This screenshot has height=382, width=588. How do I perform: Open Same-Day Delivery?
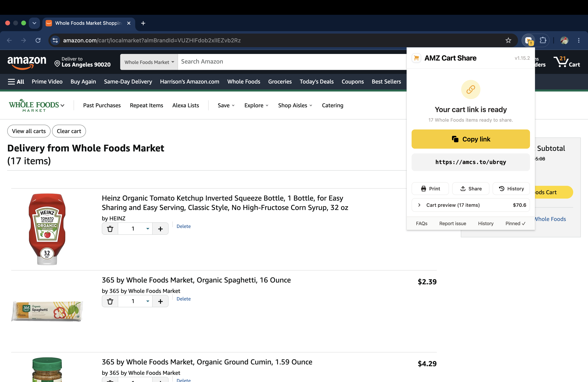pos(128,82)
